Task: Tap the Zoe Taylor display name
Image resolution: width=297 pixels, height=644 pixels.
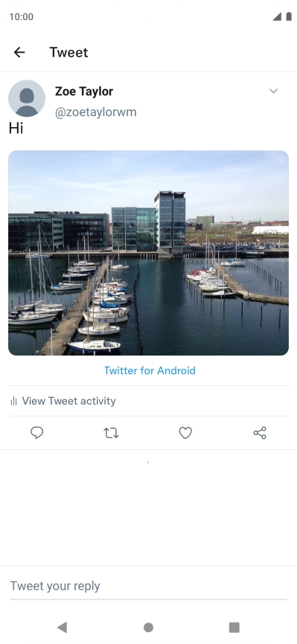Action: coord(84,91)
